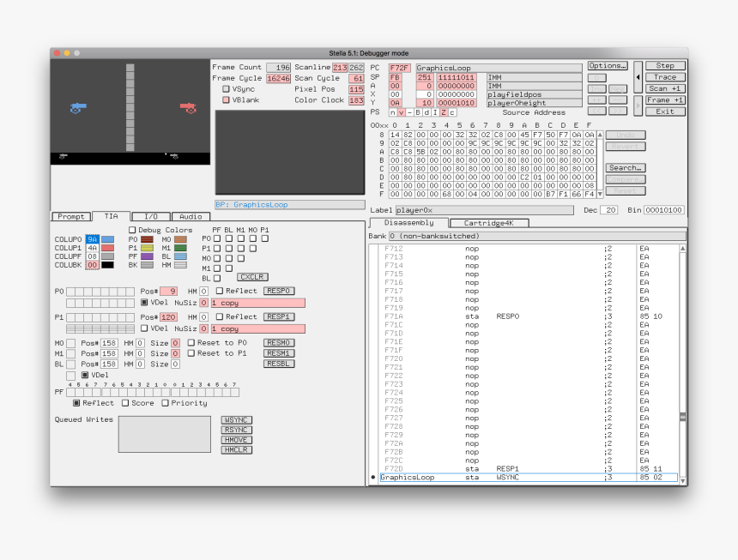This screenshot has width=738, height=560.
Task: Click the Neg negate button
Action: tap(618, 88)
